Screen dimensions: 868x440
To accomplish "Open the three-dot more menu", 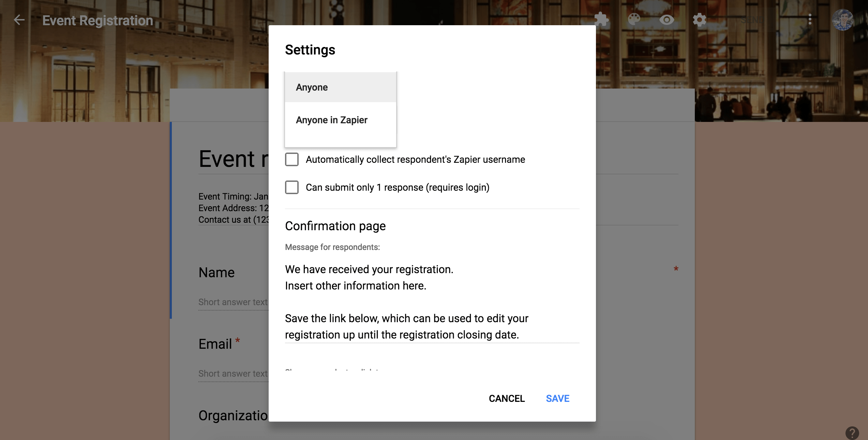I will pyautogui.click(x=810, y=20).
